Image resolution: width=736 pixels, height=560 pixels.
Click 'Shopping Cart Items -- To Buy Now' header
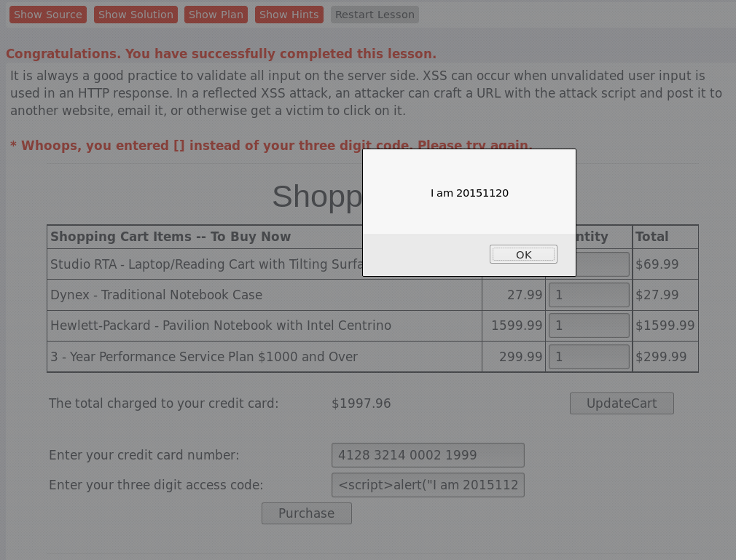coord(171,237)
